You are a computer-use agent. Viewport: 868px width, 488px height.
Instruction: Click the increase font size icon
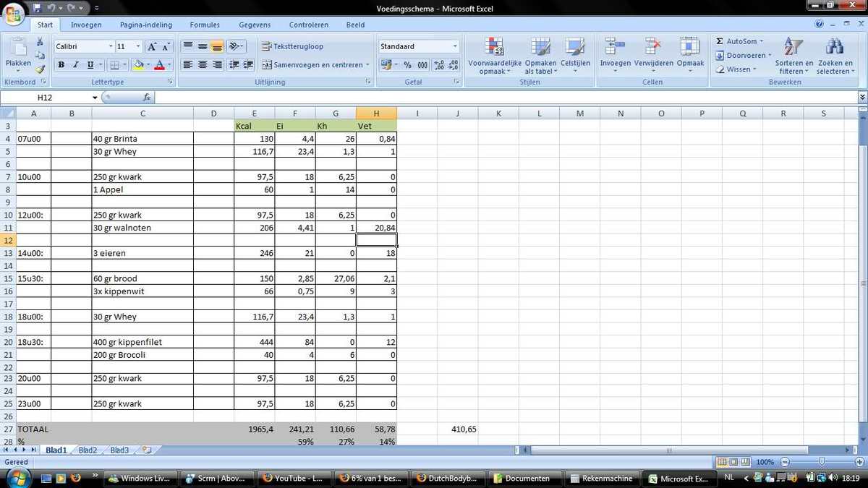[152, 46]
